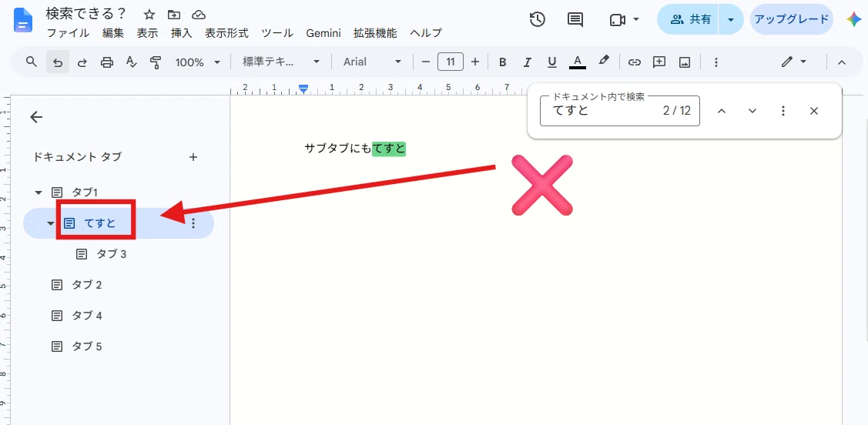868x425 pixels.
Task: Open てすと tab options three dots
Action: [193, 223]
